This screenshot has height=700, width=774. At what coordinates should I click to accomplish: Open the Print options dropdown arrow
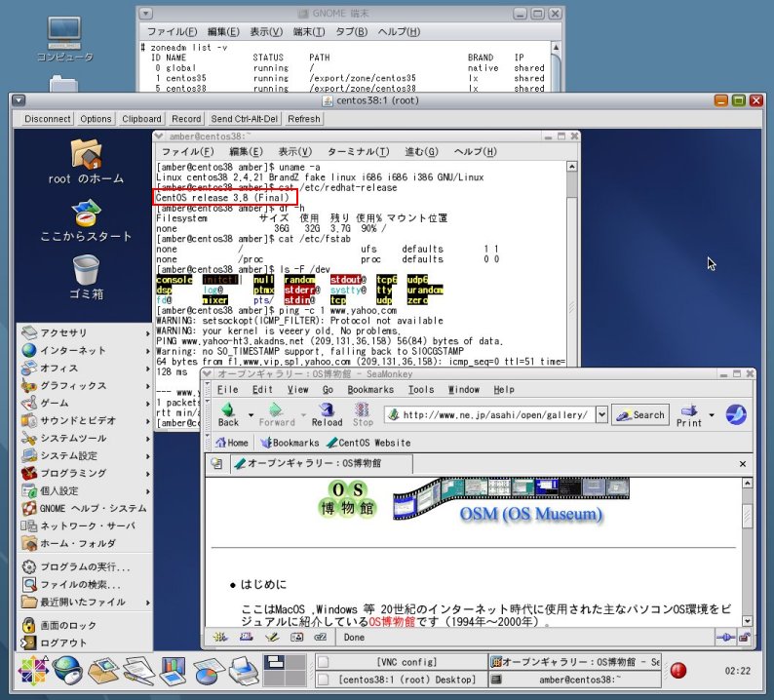(x=712, y=415)
